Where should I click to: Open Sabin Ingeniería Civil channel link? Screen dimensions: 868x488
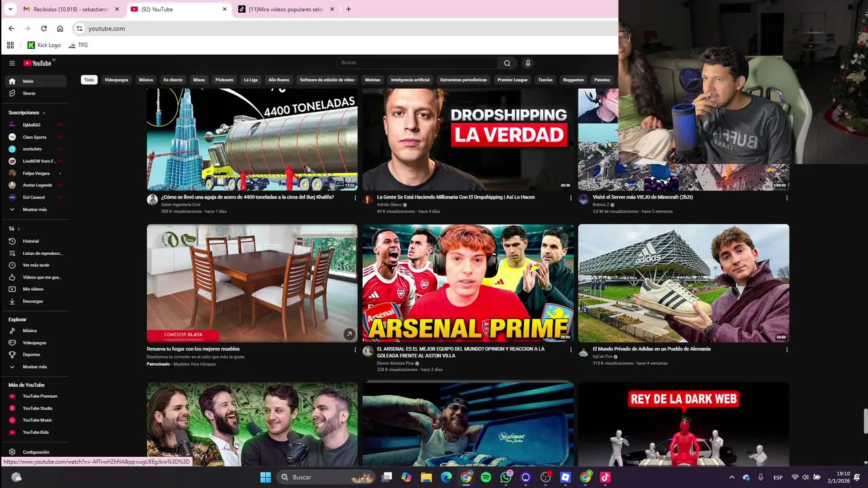tap(180, 204)
